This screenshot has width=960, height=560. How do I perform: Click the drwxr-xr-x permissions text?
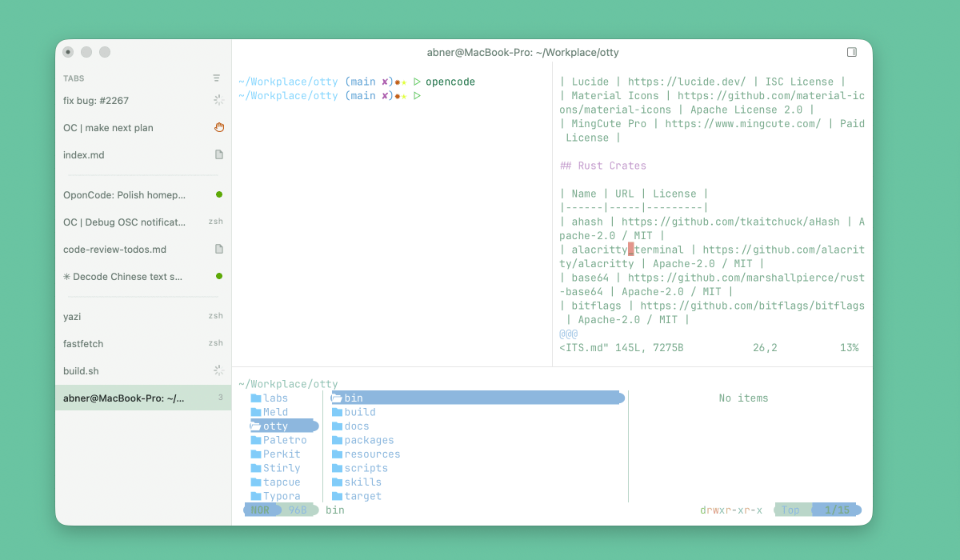[731, 510]
